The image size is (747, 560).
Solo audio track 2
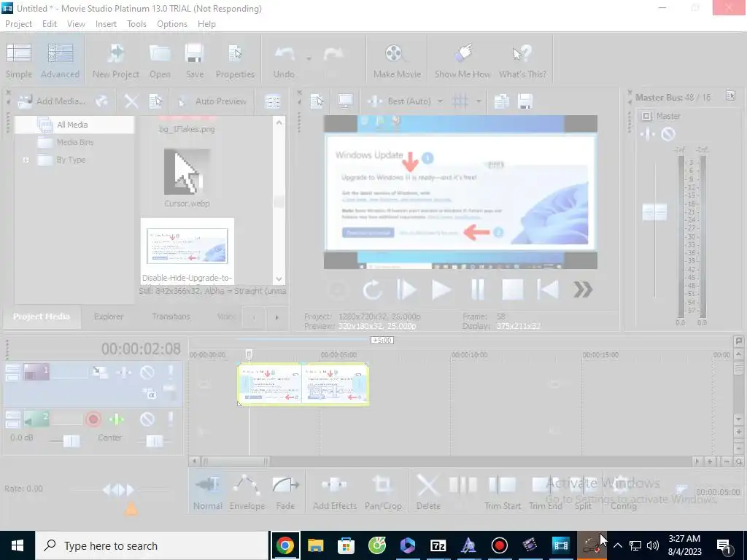(171, 419)
